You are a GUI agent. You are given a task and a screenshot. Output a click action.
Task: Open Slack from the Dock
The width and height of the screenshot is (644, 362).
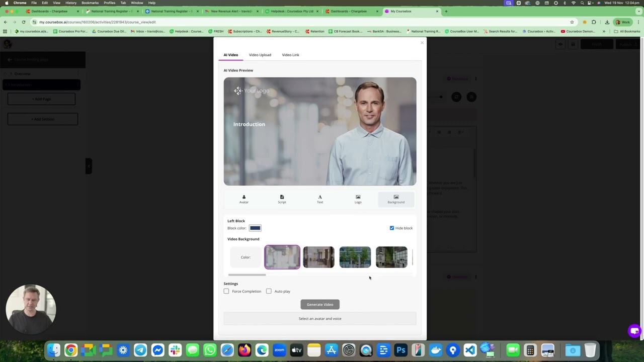click(175, 350)
